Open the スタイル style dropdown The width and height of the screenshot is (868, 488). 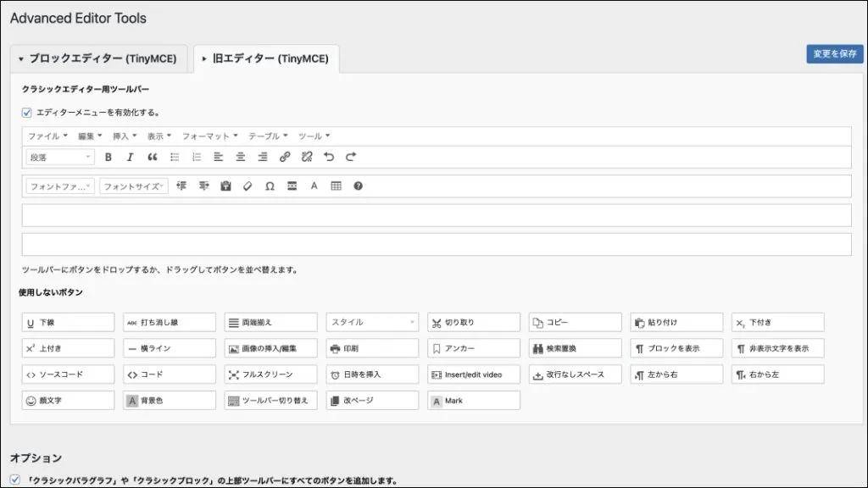click(372, 322)
